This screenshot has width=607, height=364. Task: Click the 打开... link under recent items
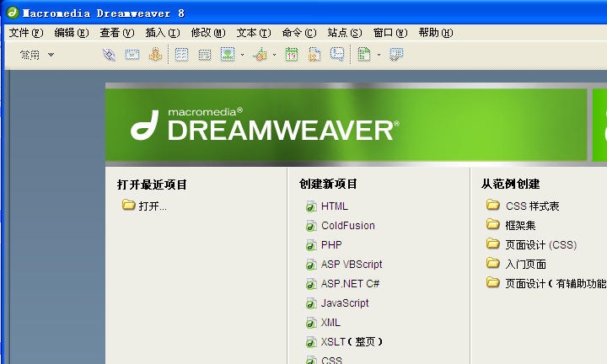click(153, 206)
